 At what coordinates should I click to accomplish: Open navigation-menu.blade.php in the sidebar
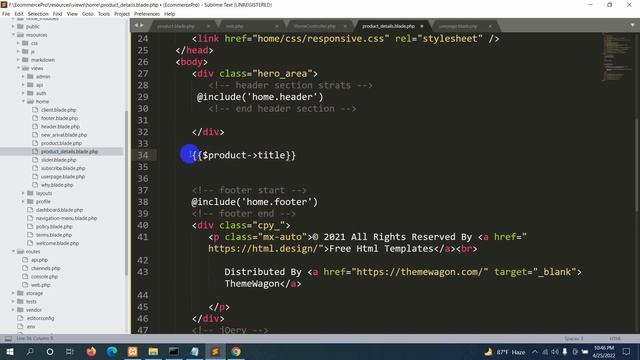pos(67,218)
